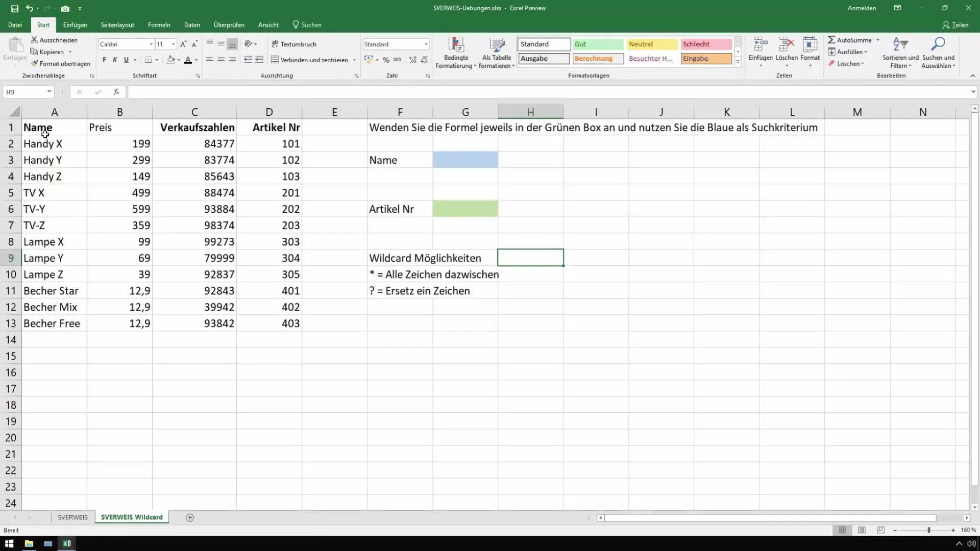Apply the Gut cell style
The height and width of the screenshot is (551, 980).
tap(598, 44)
